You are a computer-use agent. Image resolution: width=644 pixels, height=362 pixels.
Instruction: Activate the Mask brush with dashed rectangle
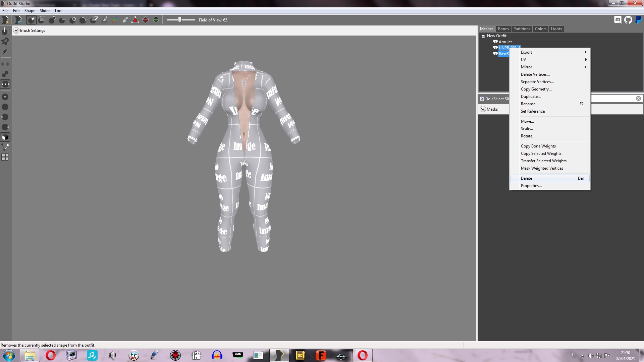(x=42, y=20)
